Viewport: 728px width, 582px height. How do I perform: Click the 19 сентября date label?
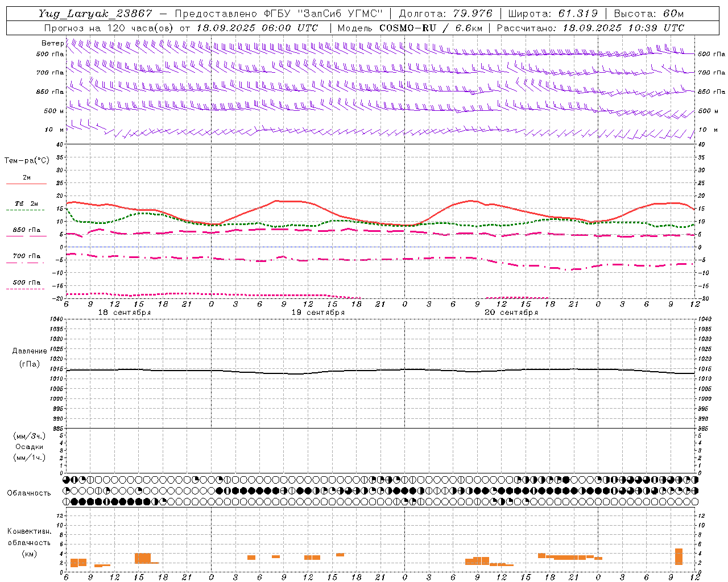click(318, 313)
